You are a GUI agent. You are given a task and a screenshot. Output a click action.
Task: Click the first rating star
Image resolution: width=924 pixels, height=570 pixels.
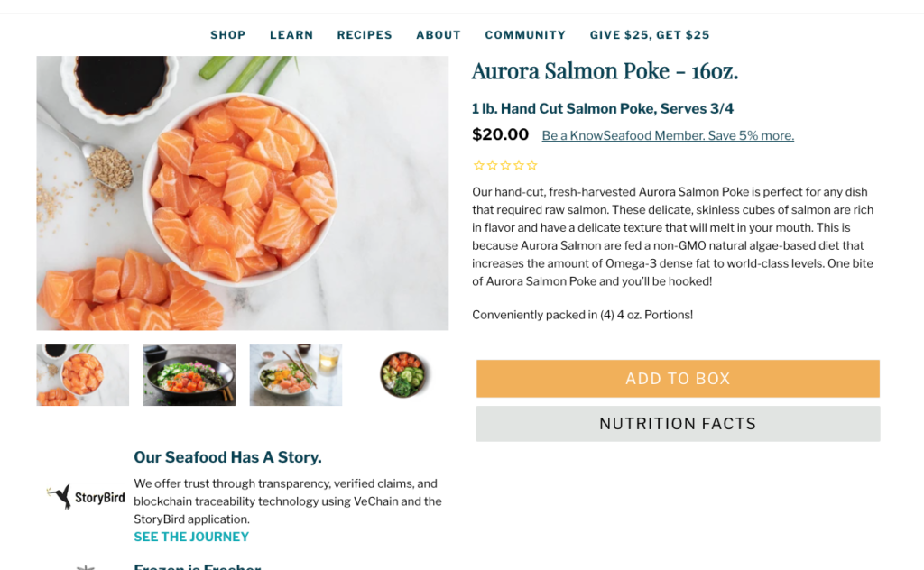pos(479,165)
